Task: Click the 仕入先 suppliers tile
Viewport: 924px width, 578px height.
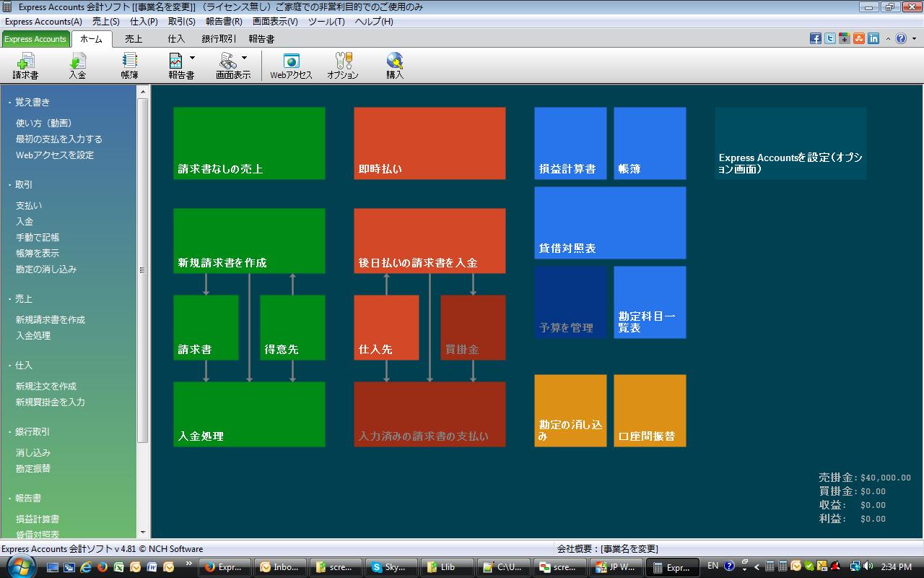Action: [386, 327]
